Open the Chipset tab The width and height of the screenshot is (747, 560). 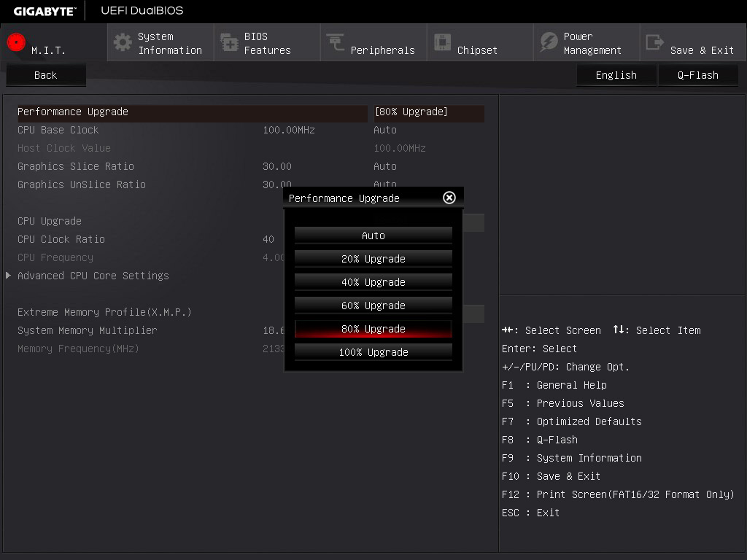click(480, 43)
